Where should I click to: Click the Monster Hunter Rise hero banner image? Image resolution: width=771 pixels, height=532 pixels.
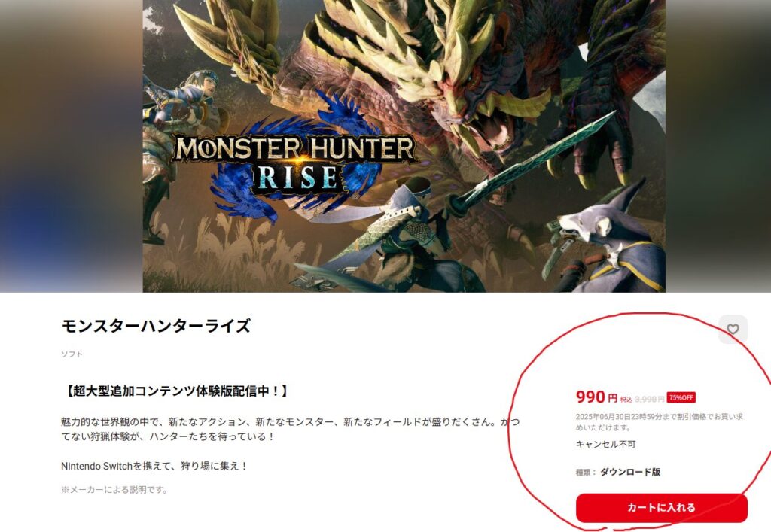(x=404, y=146)
